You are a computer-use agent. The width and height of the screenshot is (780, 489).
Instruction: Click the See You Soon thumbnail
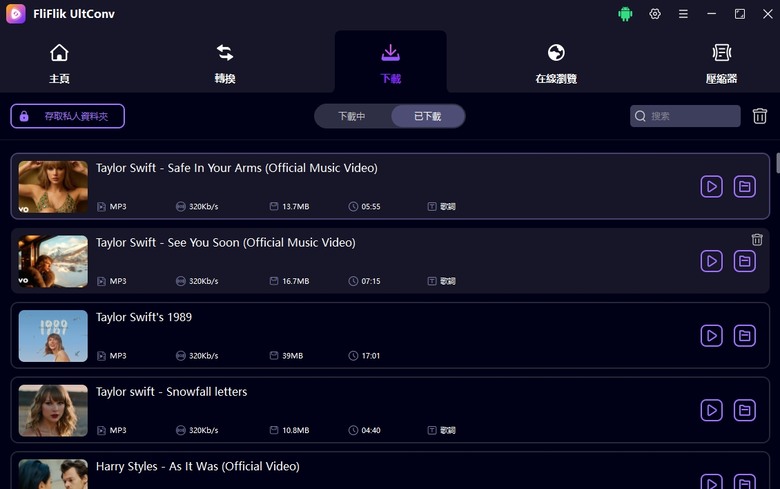pos(53,261)
